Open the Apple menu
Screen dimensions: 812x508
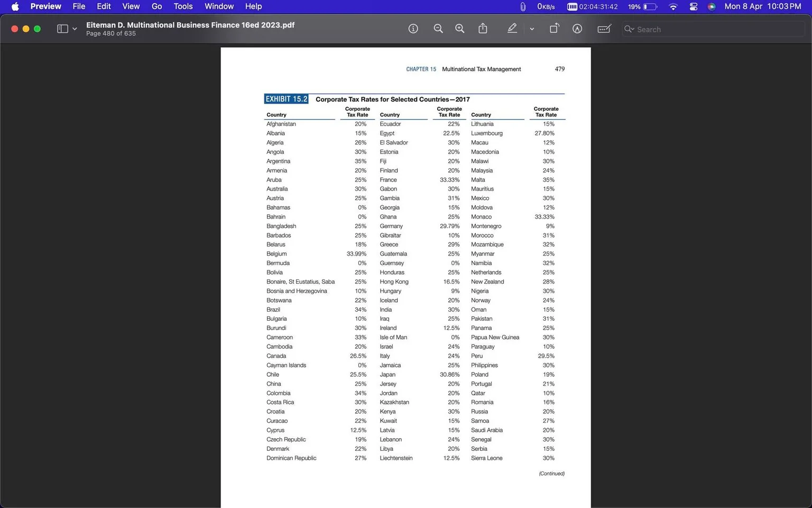point(15,6)
